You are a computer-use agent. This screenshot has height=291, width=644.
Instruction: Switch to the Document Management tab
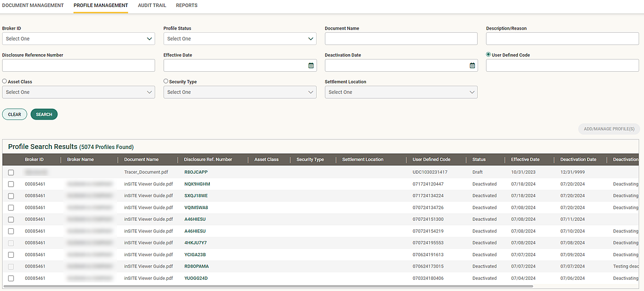[33, 5]
